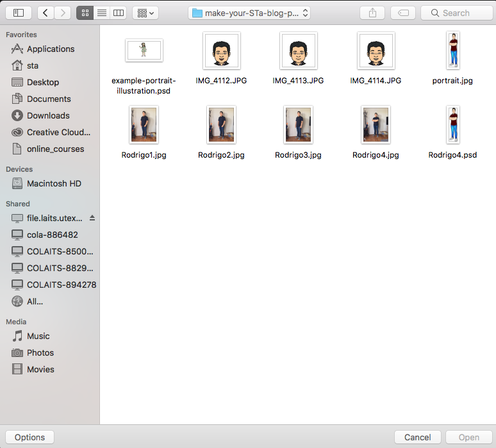This screenshot has height=448, width=496.
Task: Switch to column view mode
Action: tap(119, 13)
